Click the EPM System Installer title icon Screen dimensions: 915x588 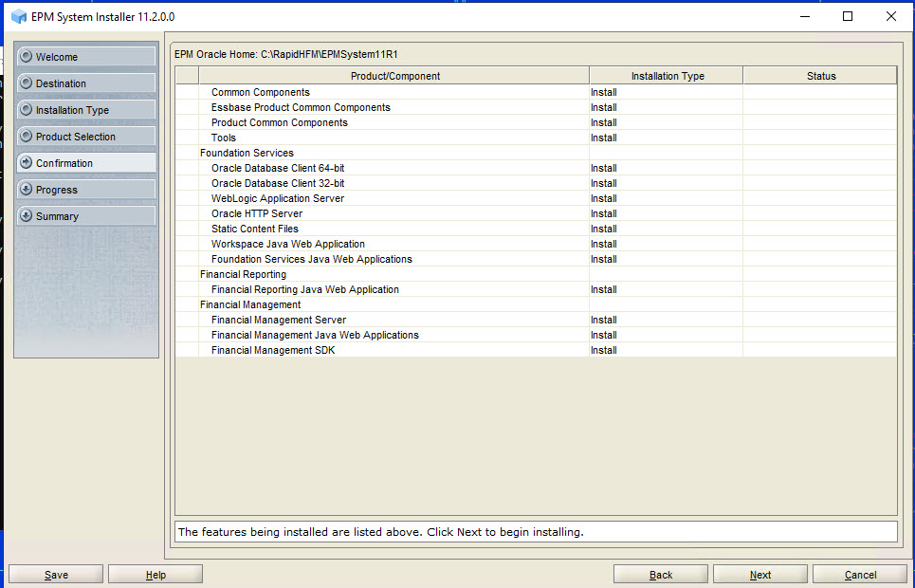19,16
